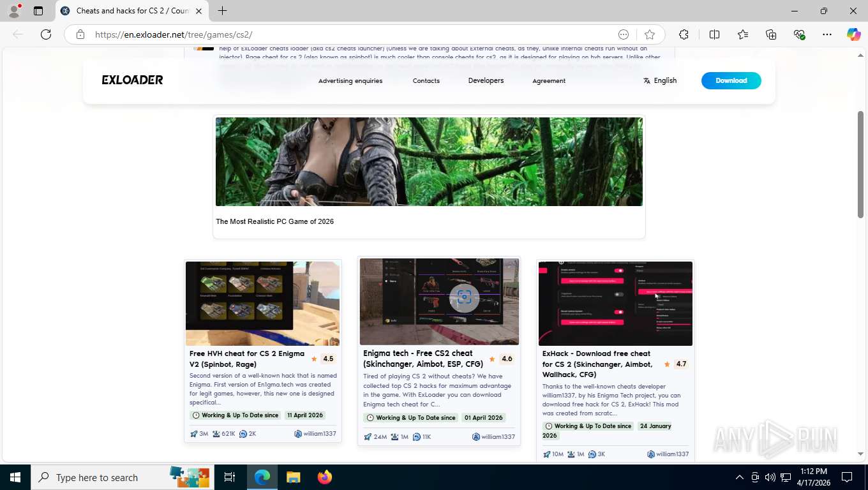Click william1337 author on Enigma tech card

click(x=493, y=437)
